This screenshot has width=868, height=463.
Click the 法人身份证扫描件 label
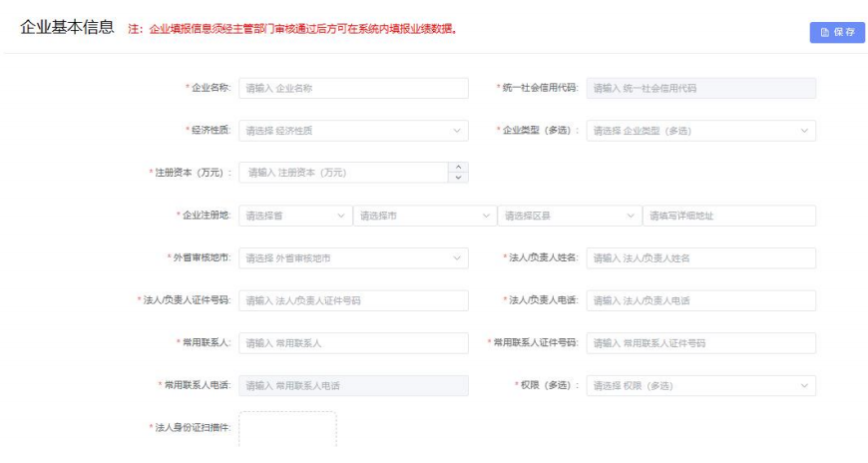[190, 427]
